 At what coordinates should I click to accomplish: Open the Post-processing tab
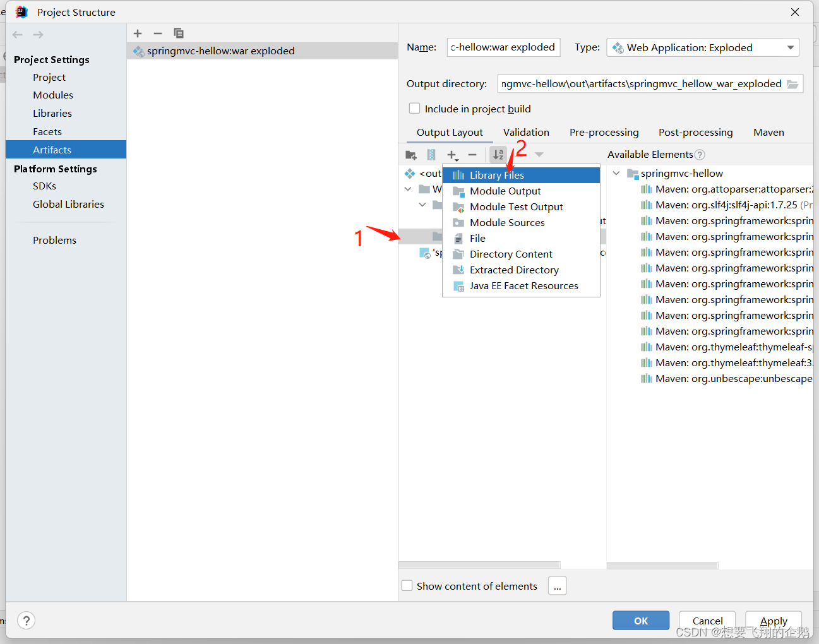pyautogui.click(x=695, y=133)
